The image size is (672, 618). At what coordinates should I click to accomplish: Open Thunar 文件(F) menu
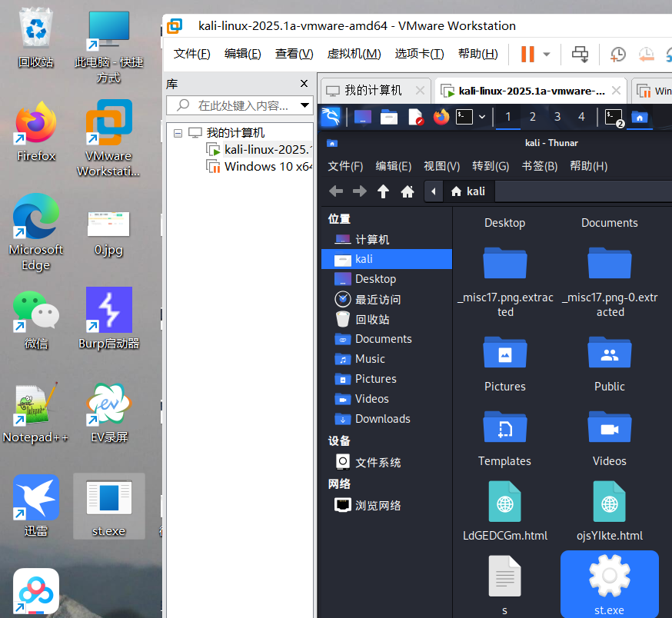tap(345, 166)
